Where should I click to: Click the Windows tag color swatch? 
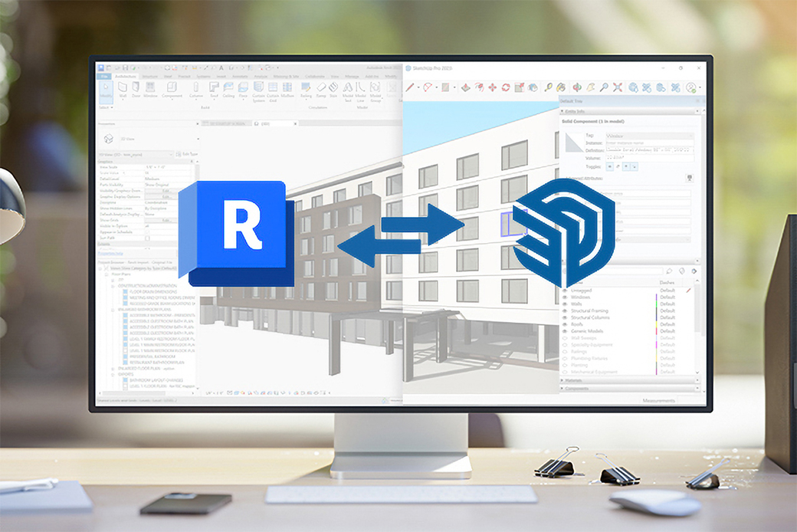656,297
